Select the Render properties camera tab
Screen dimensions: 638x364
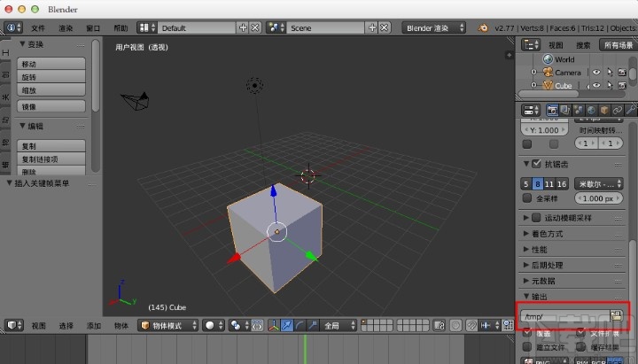(552, 110)
